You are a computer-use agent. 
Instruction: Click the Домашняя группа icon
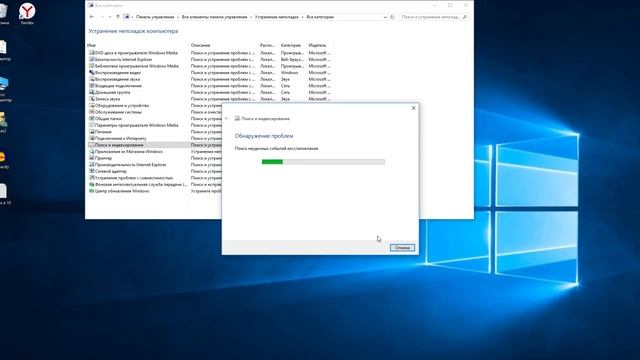(x=91, y=92)
